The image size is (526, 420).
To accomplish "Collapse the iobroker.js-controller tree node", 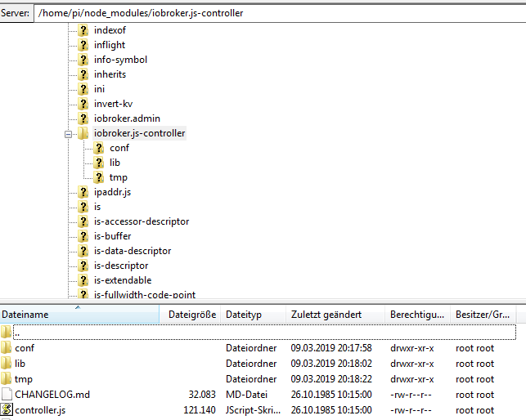I will (x=68, y=134).
